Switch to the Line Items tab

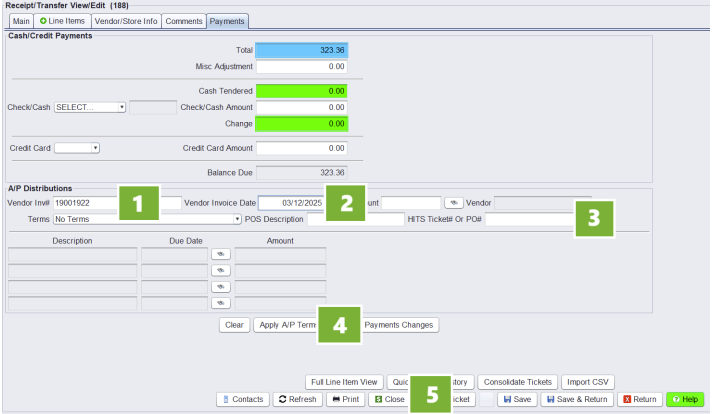(63, 20)
